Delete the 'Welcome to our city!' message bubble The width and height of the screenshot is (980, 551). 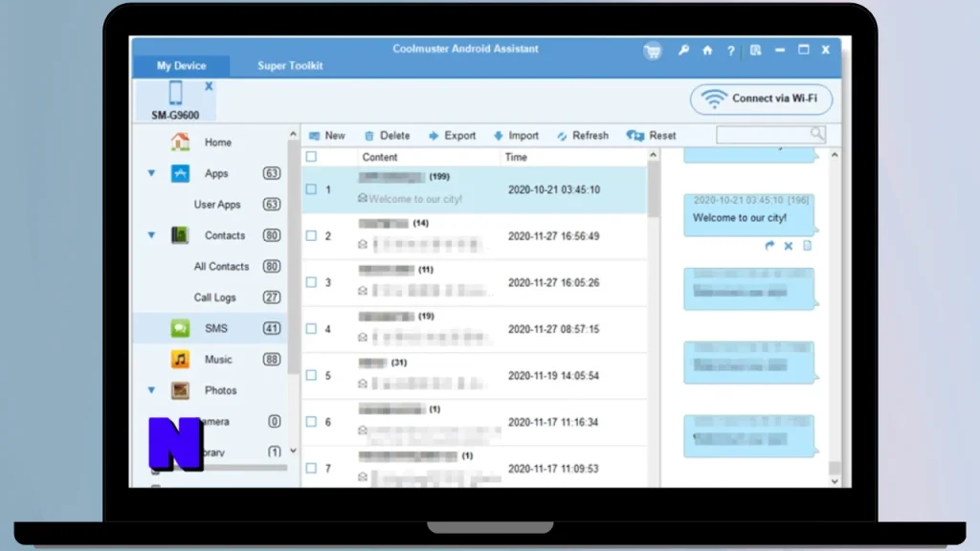click(789, 246)
